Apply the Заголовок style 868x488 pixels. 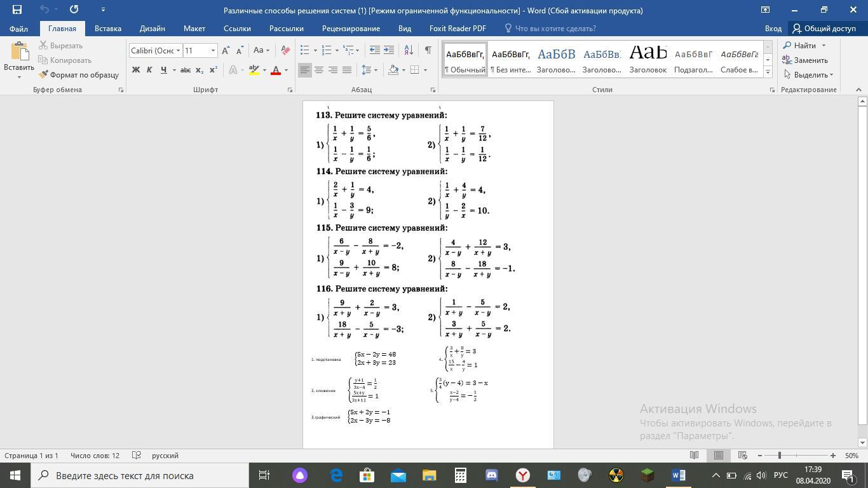648,59
